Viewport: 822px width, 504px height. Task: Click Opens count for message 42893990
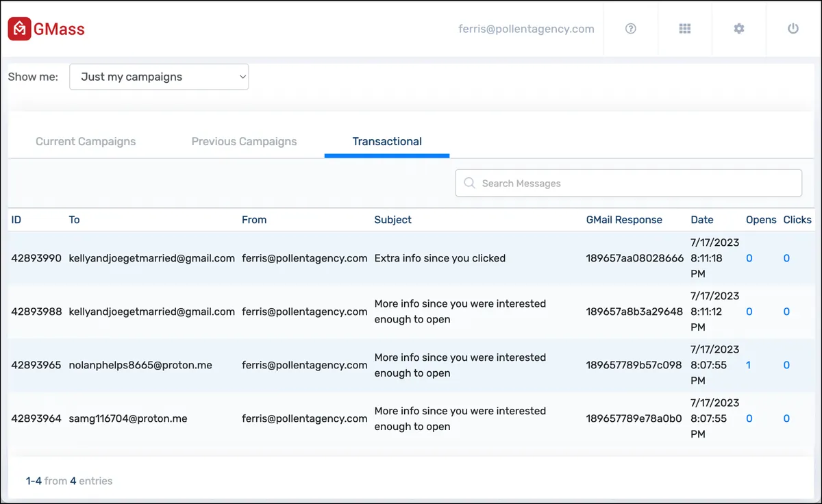click(x=749, y=258)
